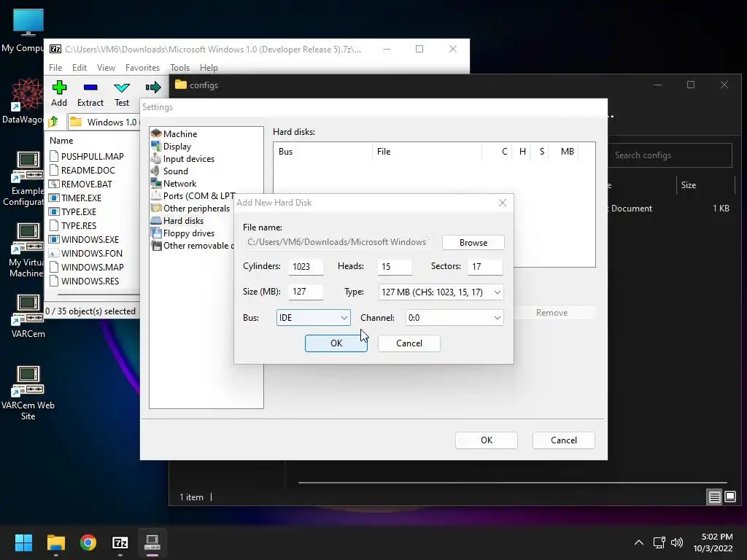The image size is (747, 560).
Task: Open the Bus dropdown showing IDE
Action: 314,318
